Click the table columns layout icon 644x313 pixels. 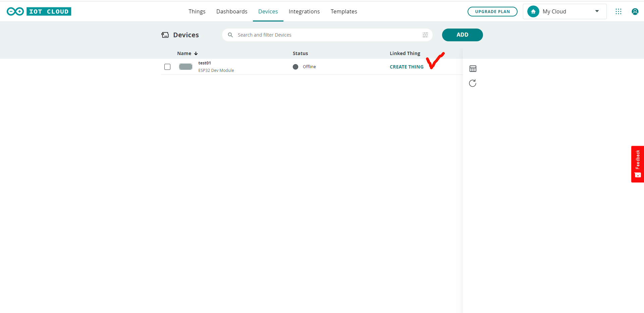click(473, 69)
